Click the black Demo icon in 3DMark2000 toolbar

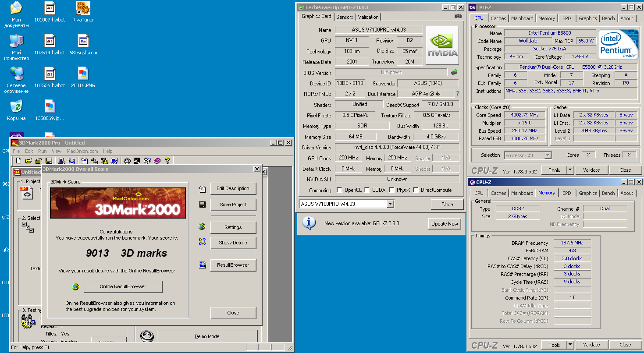point(137,161)
